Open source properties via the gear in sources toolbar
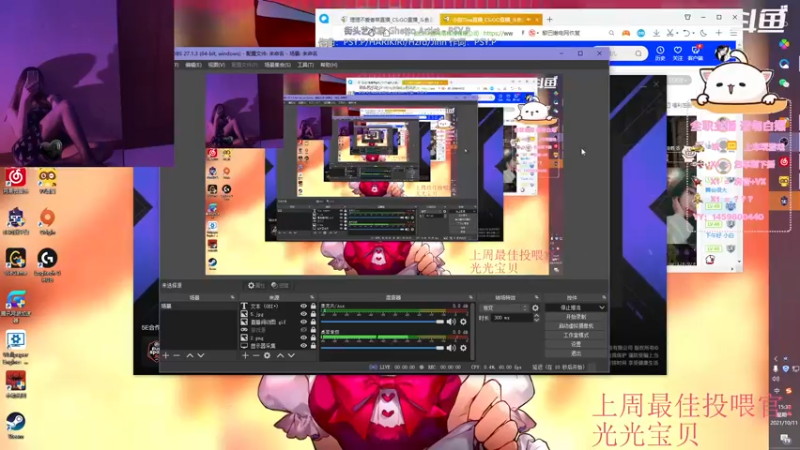Viewport: 800px width, 450px height. (267, 355)
